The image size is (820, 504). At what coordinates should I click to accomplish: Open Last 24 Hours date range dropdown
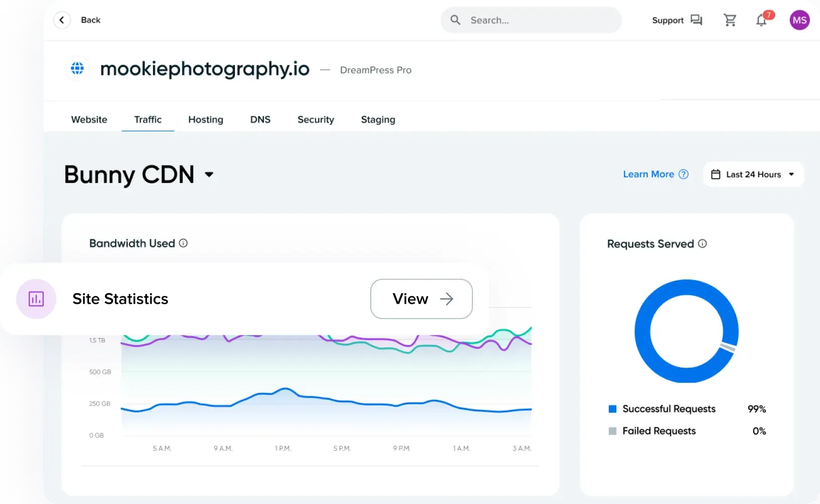[x=754, y=175]
